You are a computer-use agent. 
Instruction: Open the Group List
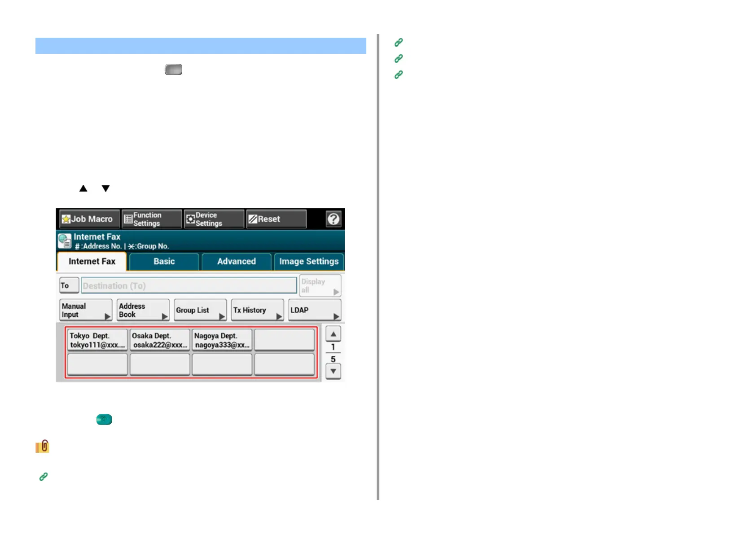point(200,310)
